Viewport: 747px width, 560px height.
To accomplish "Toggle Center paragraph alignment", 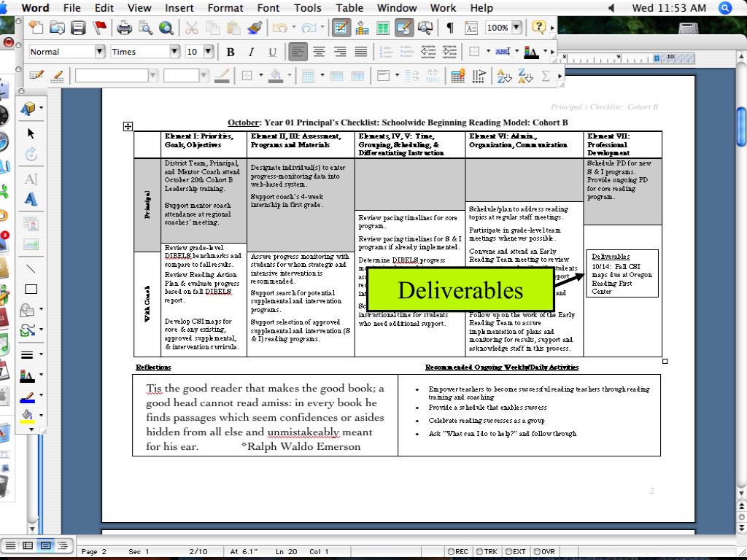I will (319, 52).
